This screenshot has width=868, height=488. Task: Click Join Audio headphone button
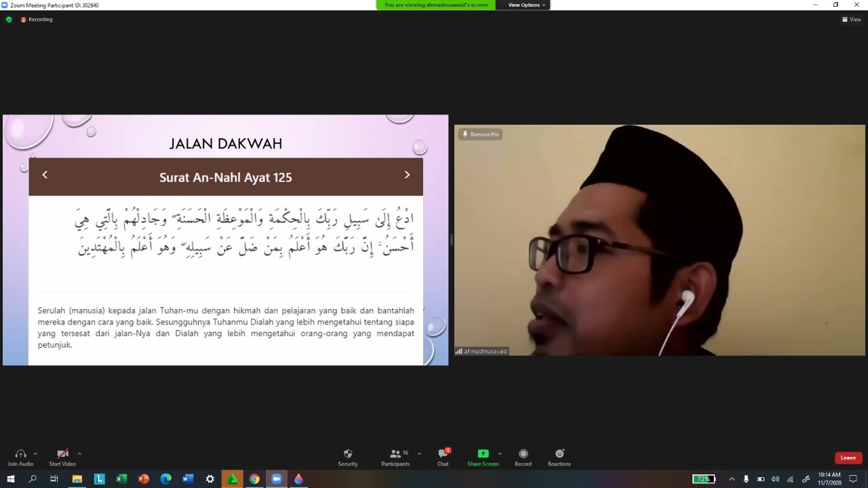coord(20,455)
